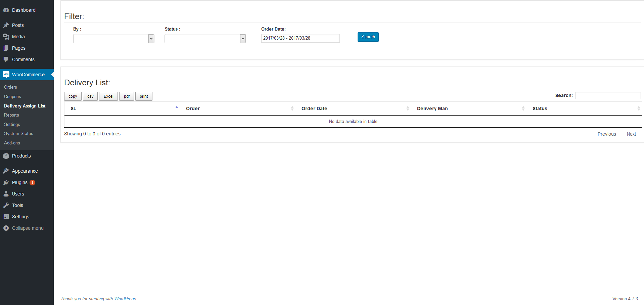Image resolution: width=644 pixels, height=305 pixels.
Task: Click the pdf export button
Action: (x=127, y=96)
